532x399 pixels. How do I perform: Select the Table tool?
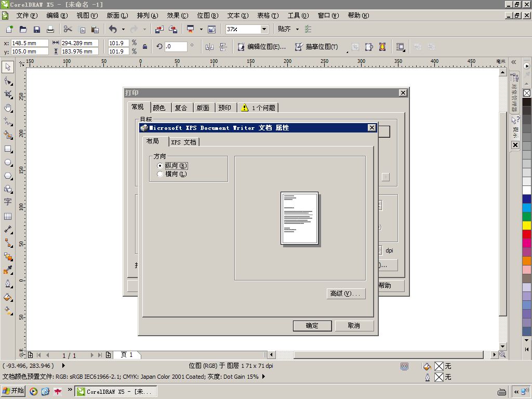[x=8, y=216]
